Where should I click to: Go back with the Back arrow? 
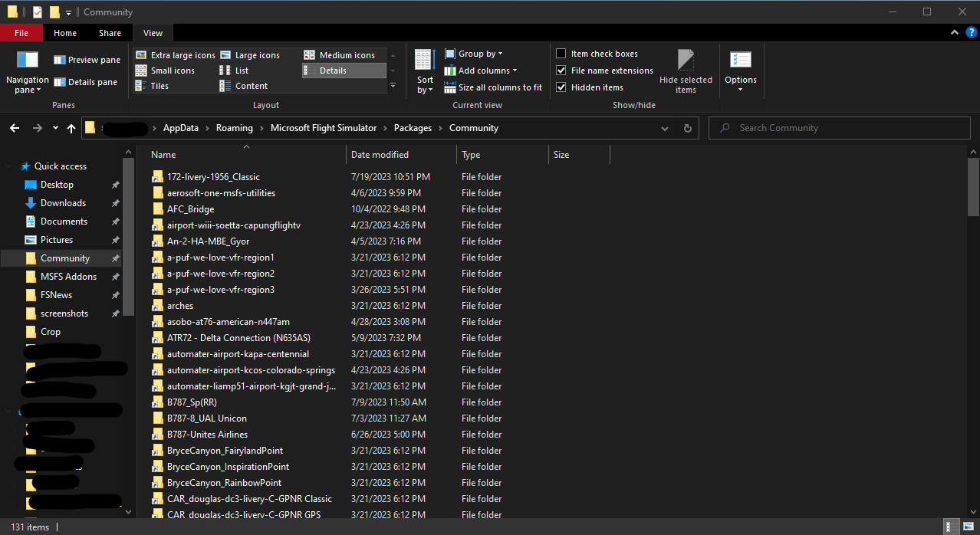[x=15, y=128]
